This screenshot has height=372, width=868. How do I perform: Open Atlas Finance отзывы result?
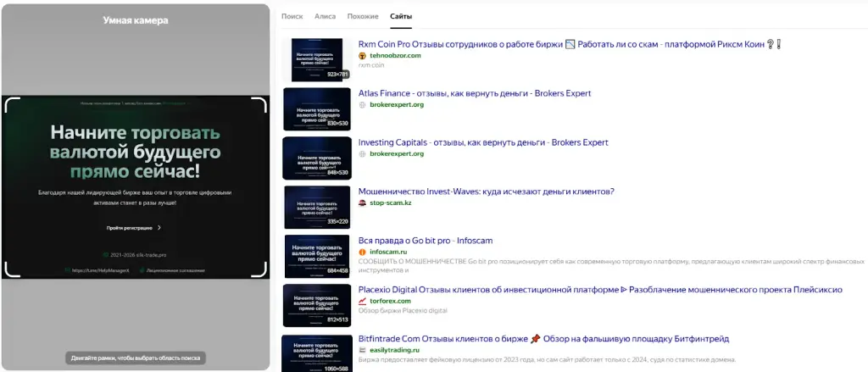point(475,93)
